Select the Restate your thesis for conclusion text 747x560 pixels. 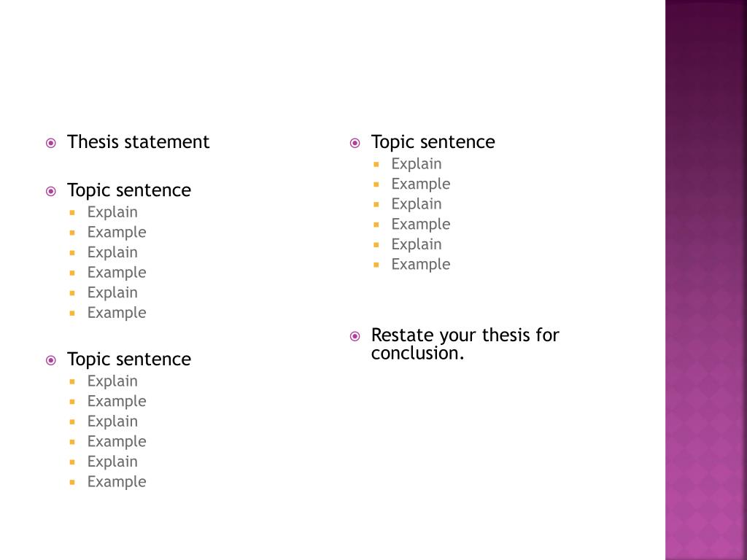pos(465,344)
